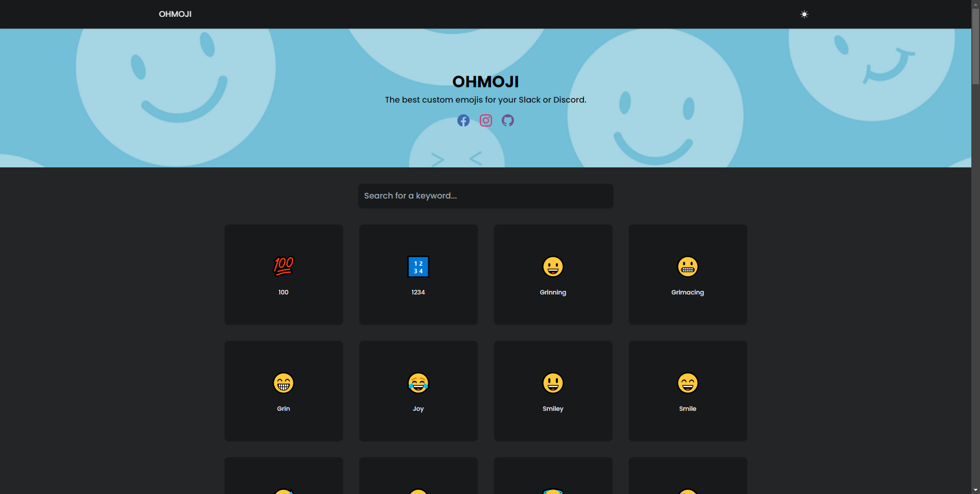Click the 'Grin' card label
The image size is (980, 494).
click(x=284, y=409)
